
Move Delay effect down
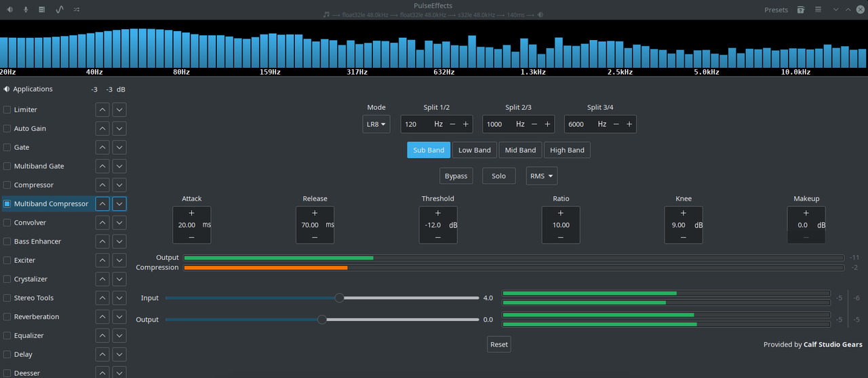119,354
